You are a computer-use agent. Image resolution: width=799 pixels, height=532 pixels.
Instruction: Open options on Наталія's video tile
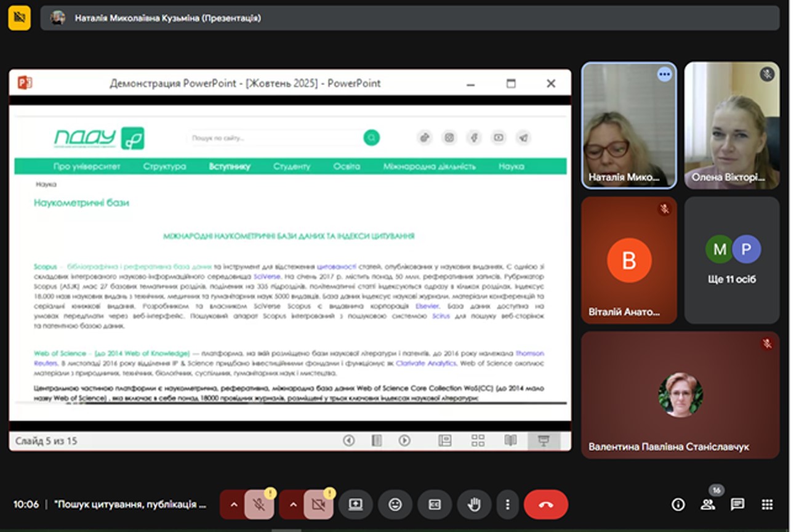664,75
